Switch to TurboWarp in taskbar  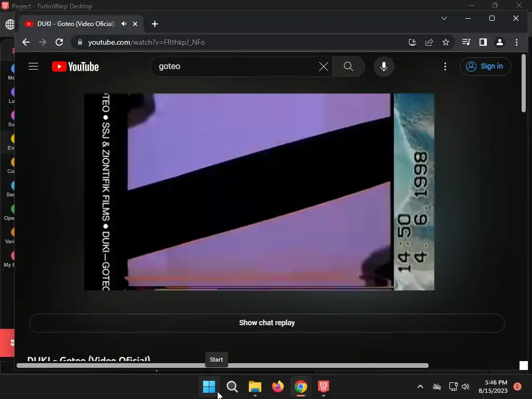point(323,387)
